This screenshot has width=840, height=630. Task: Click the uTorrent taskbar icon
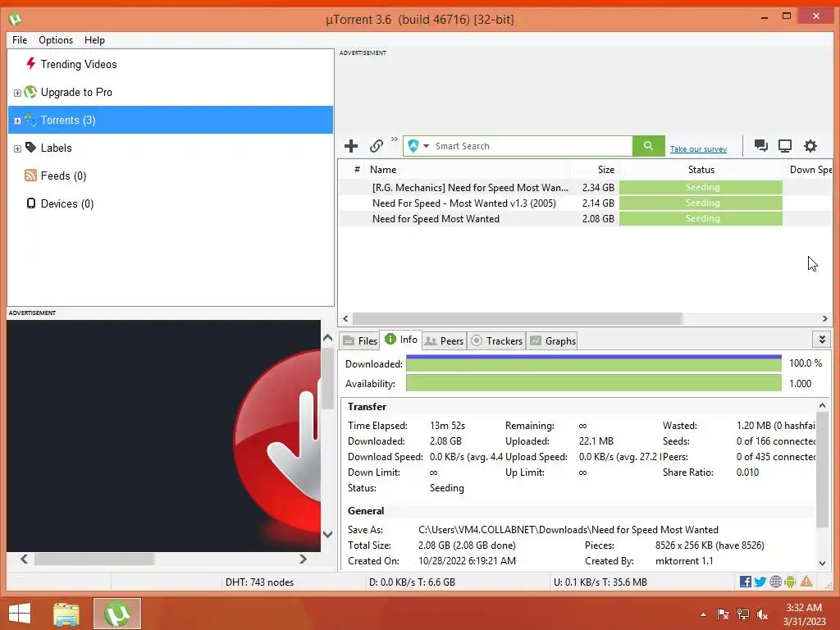[x=117, y=614]
